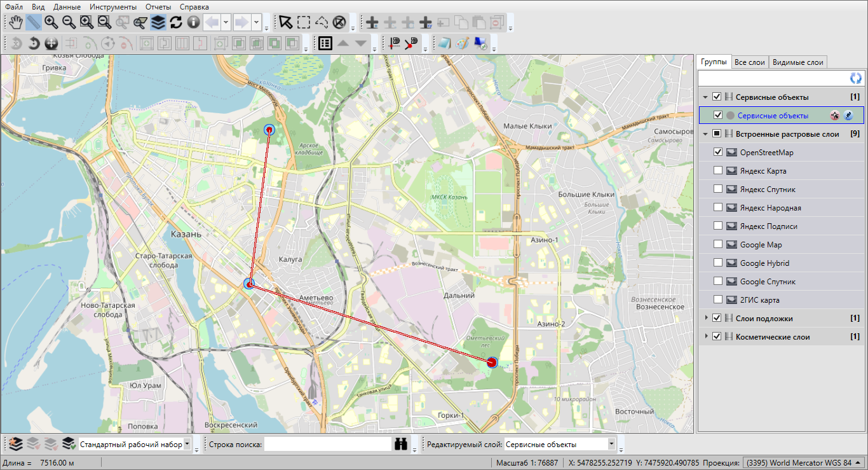Select the rectangular marquee selection tool
Screen dimensions: 868x470
click(304, 22)
